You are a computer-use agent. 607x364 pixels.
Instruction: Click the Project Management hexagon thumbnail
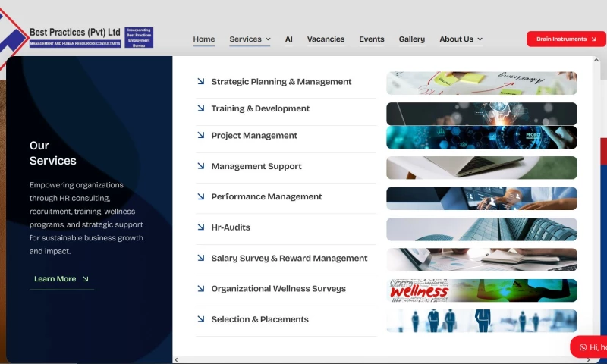[482, 137]
